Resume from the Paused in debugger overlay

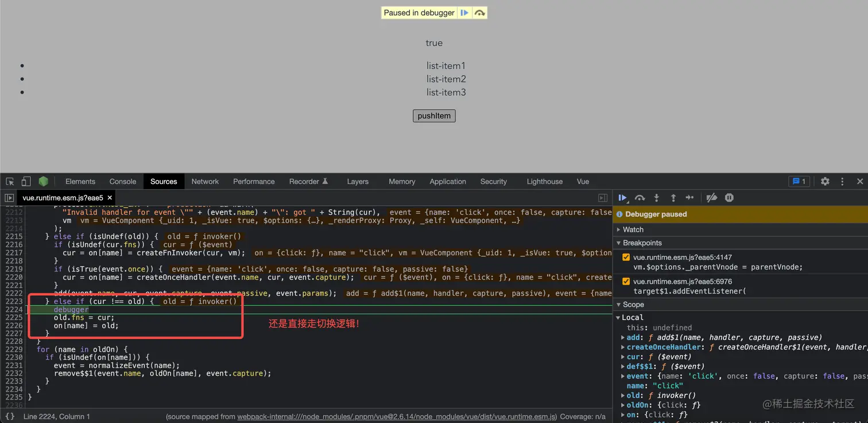click(465, 13)
